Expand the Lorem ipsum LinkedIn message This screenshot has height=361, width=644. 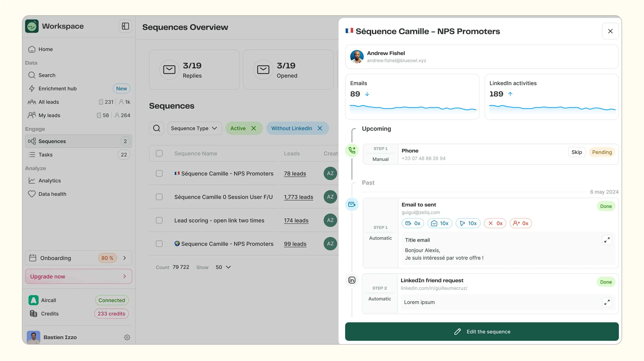[x=607, y=302]
